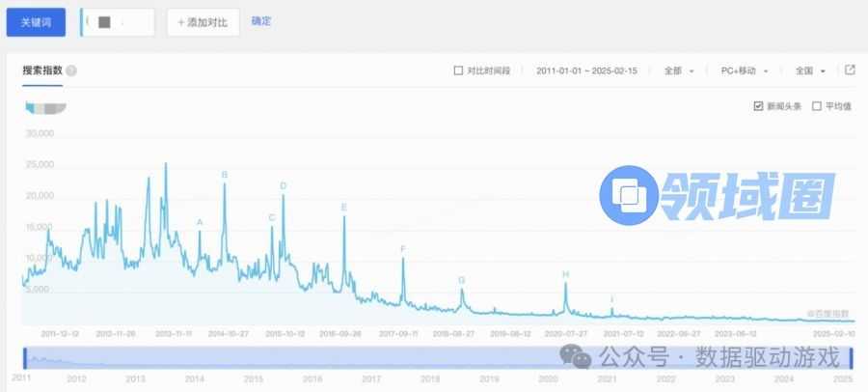Enable the 平均值 checkbox
Screen dimensions: 868x392
[x=817, y=106]
